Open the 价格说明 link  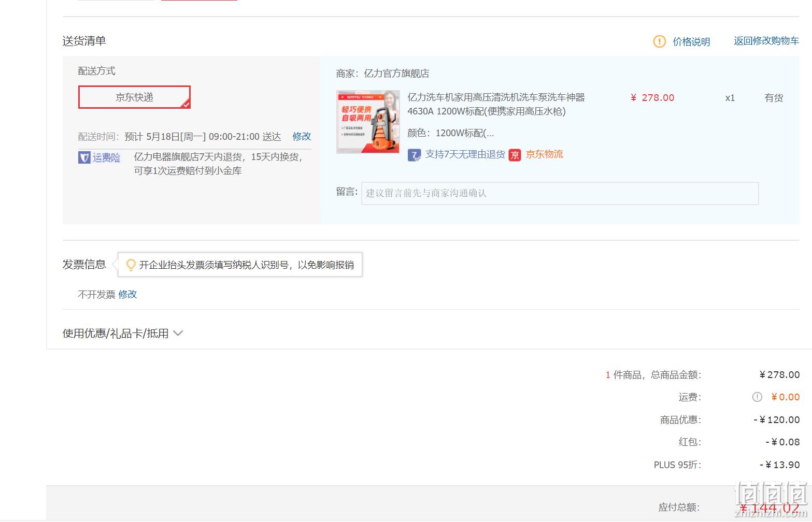(691, 42)
